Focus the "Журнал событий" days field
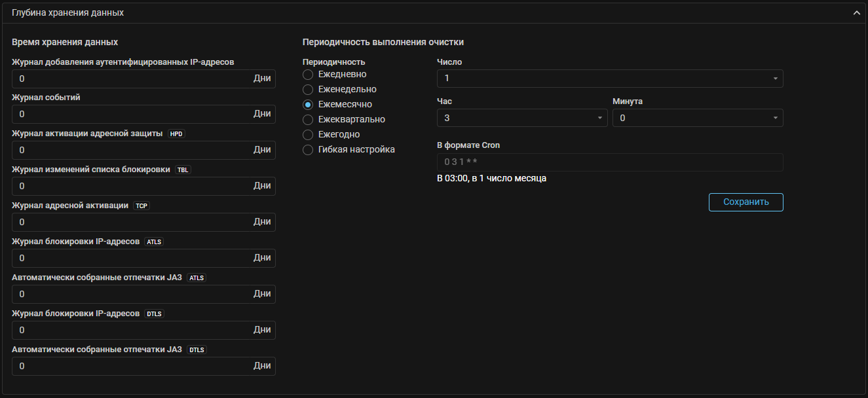This screenshot has height=398, width=868. point(131,114)
